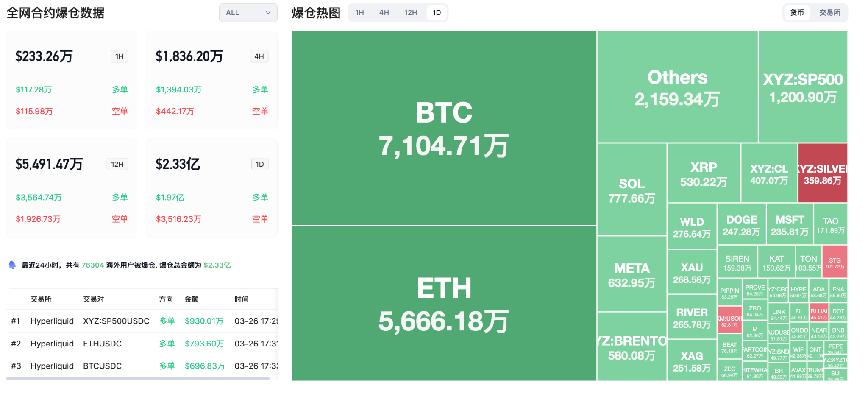Click the red STG heatmap tile
Image resolution: width=868 pixels, height=394 pixels.
click(835, 262)
